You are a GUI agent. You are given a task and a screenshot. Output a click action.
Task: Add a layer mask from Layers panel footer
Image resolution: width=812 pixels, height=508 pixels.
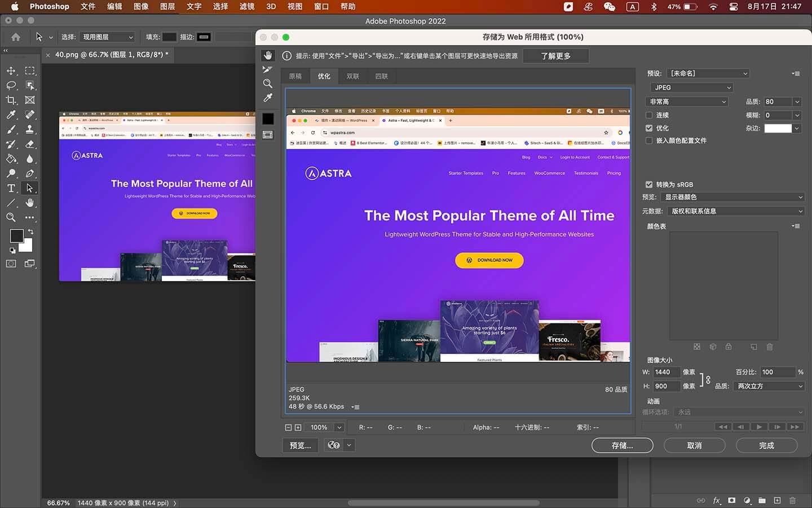pos(731,500)
